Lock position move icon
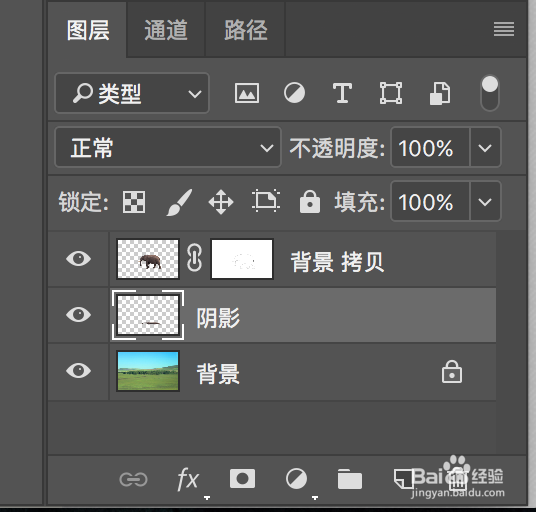Image resolution: width=536 pixels, height=512 pixels. pyautogui.click(x=221, y=202)
